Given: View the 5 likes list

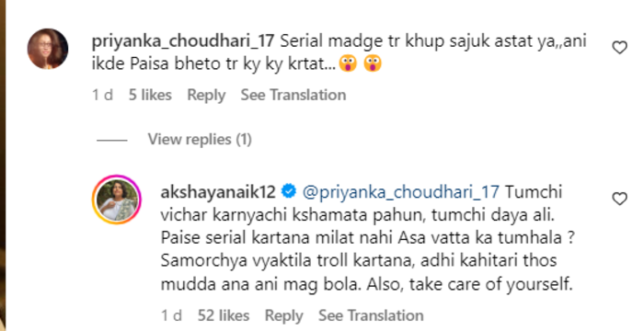Looking at the screenshot, I should point(150,95).
